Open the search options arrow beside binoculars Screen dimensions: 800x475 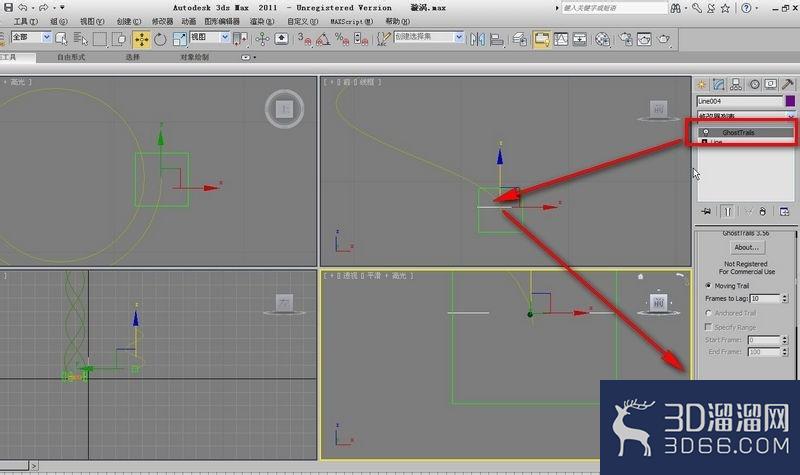click(x=686, y=8)
